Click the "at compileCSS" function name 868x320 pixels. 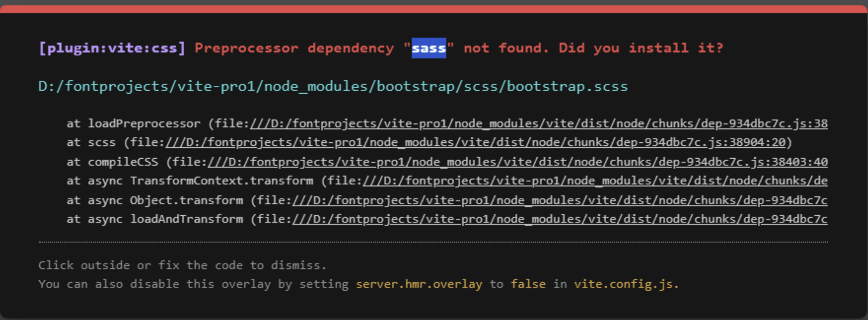coord(123,162)
